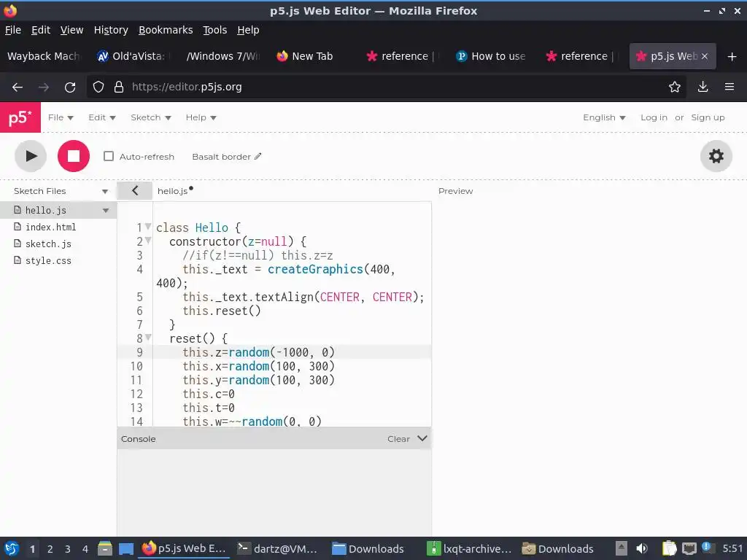The width and height of the screenshot is (747, 560).
Task: Open editor settings gear icon
Action: pos(716,156)
